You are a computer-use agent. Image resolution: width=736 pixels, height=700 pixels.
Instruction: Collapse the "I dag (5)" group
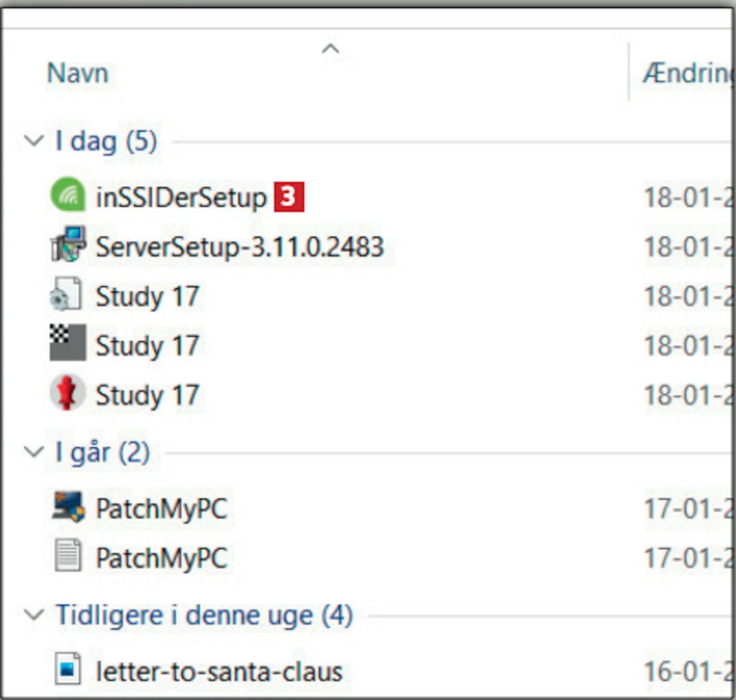(34, 141)
